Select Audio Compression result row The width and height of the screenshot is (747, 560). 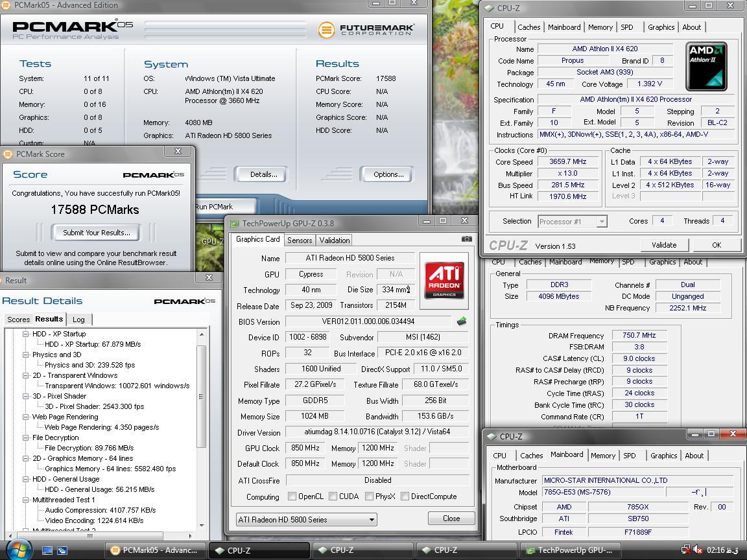click(100, 510)
